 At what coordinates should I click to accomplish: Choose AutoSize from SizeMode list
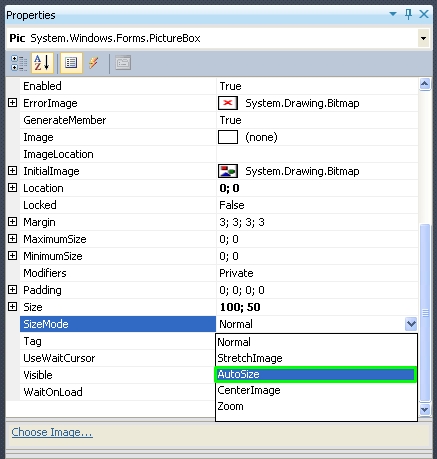tap(315, 374)
